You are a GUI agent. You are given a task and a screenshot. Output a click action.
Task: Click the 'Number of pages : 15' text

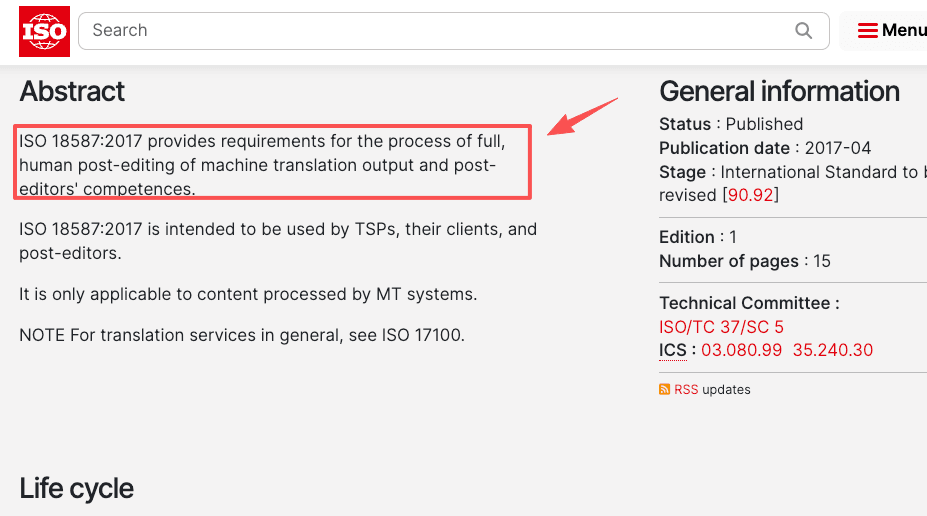(745, 261)
